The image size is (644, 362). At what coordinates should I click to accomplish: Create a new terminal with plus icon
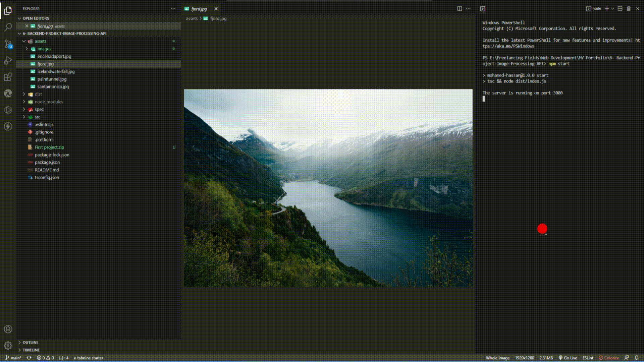607,9
